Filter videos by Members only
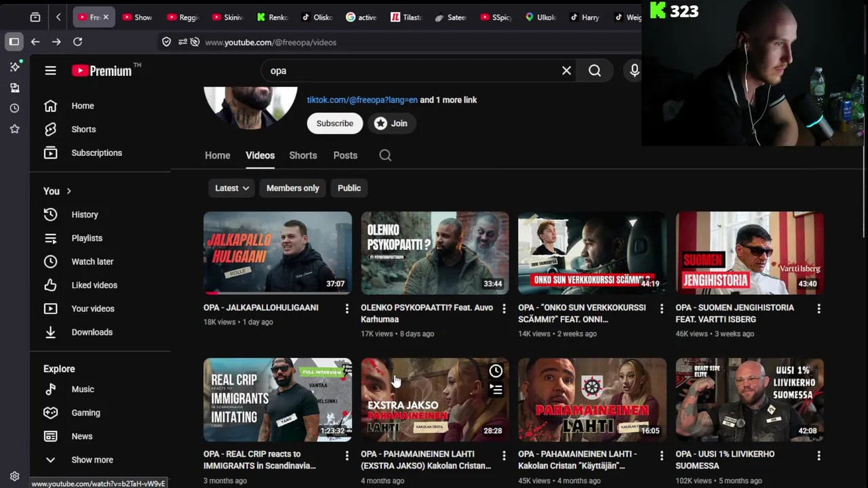Image resolution: width=868 pixels, height=488 pixels. pos(292,188)
